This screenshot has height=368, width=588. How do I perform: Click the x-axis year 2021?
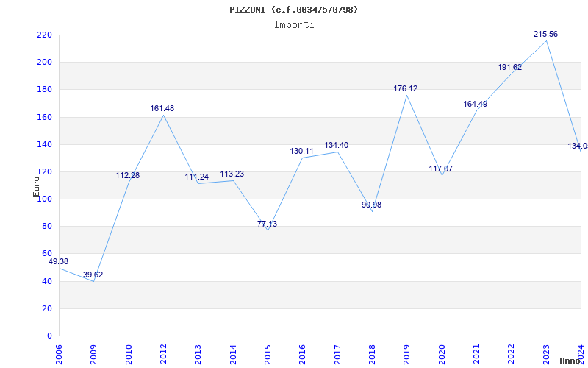click(476, 354)
